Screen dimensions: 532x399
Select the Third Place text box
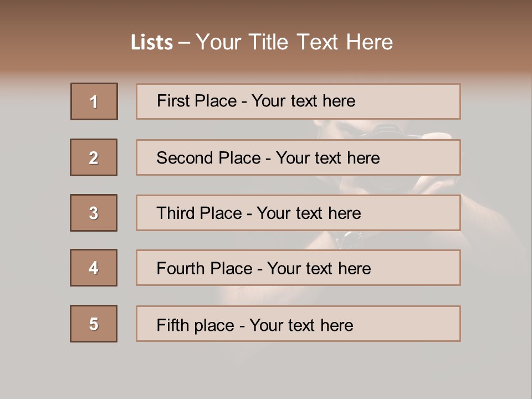298,213
